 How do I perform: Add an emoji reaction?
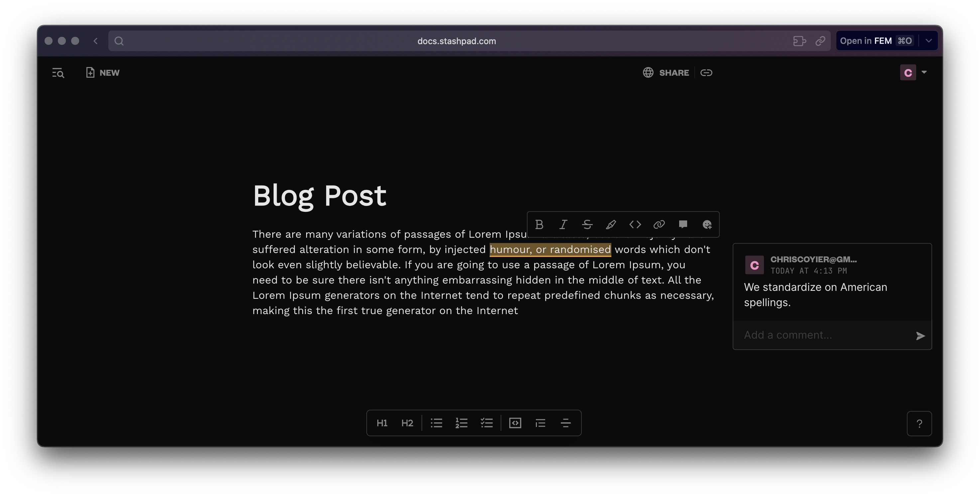tap(707, 225)
